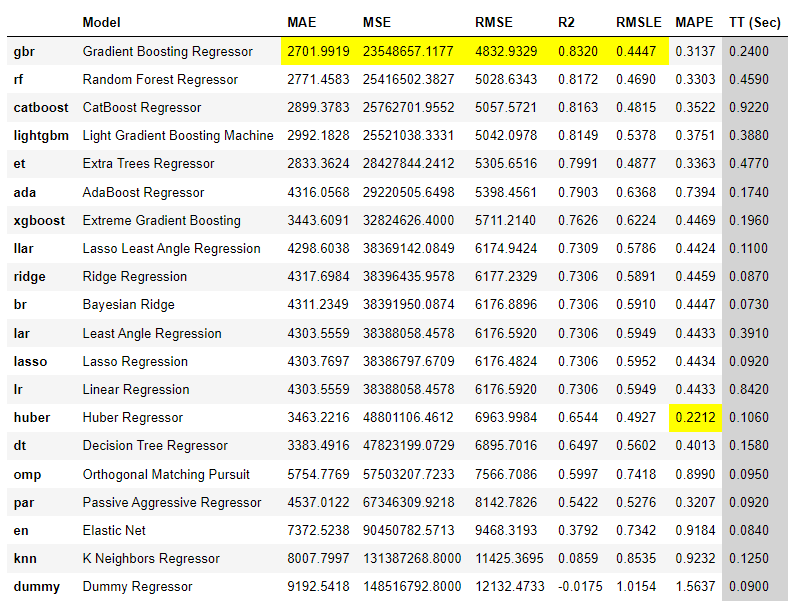
Task: Click the RMSLE column header
Action: click(638, 22)
